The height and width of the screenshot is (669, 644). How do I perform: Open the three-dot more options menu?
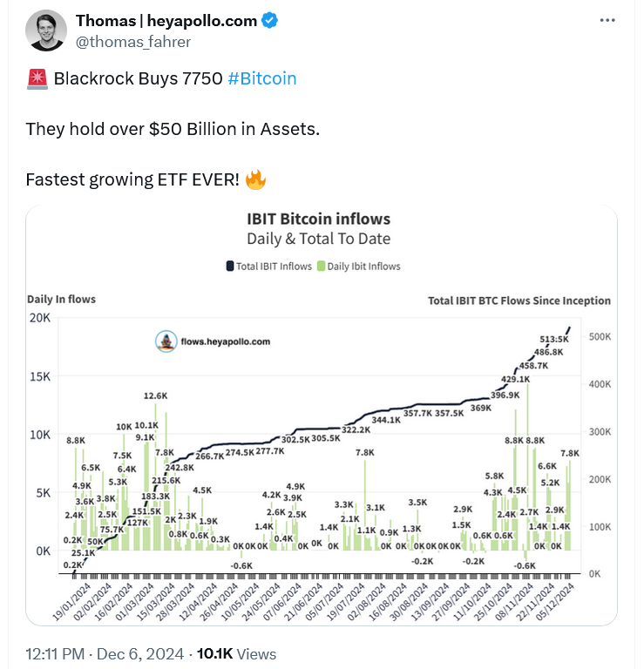pyautogui.click(x=609, y=20)
